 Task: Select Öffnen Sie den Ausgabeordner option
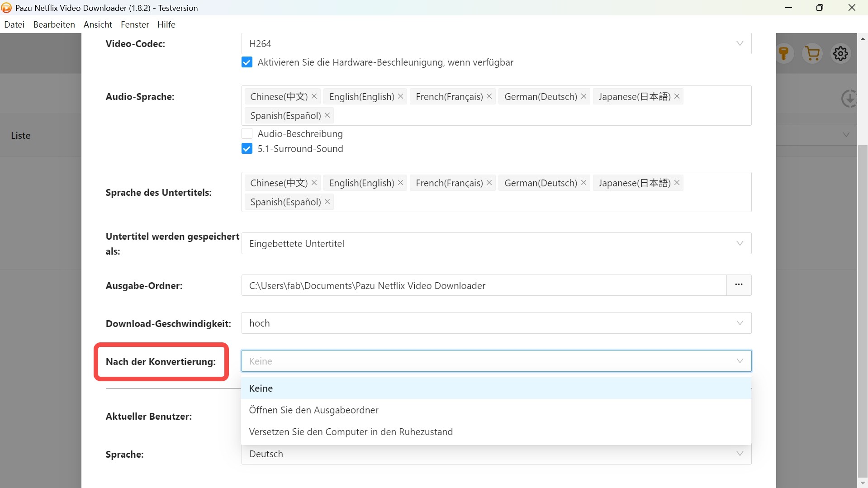pyautogui.click(x=314, y=410)
